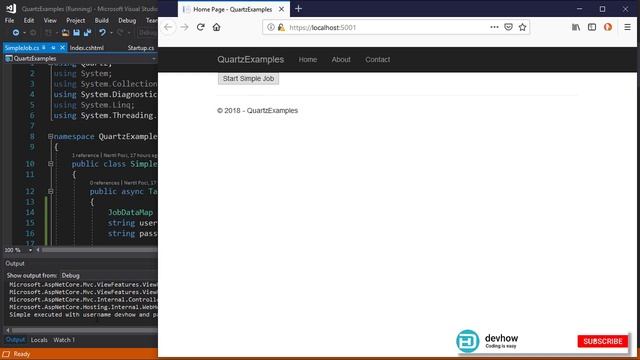Bookmark this page star icon
This screenshot has height=360, width=640.
point(522,27)
